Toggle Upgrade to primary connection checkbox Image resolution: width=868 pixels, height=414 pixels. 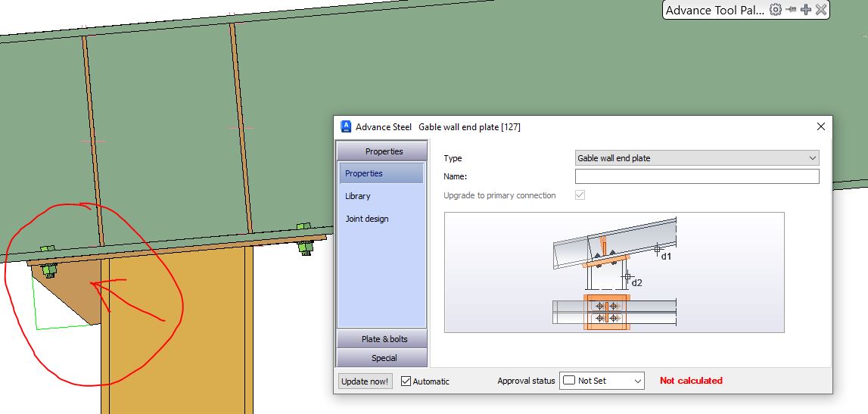point(580,195)
